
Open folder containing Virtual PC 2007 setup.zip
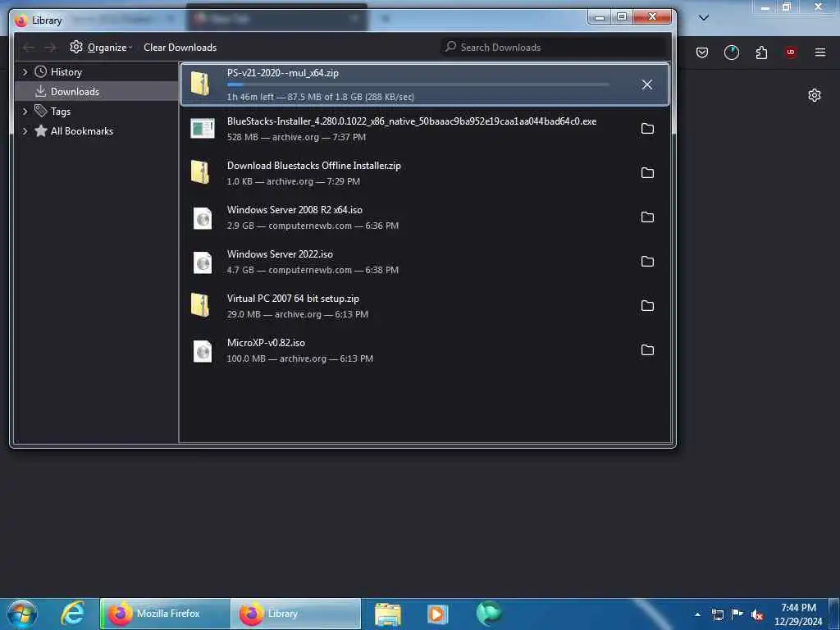[x=647, y=305]
